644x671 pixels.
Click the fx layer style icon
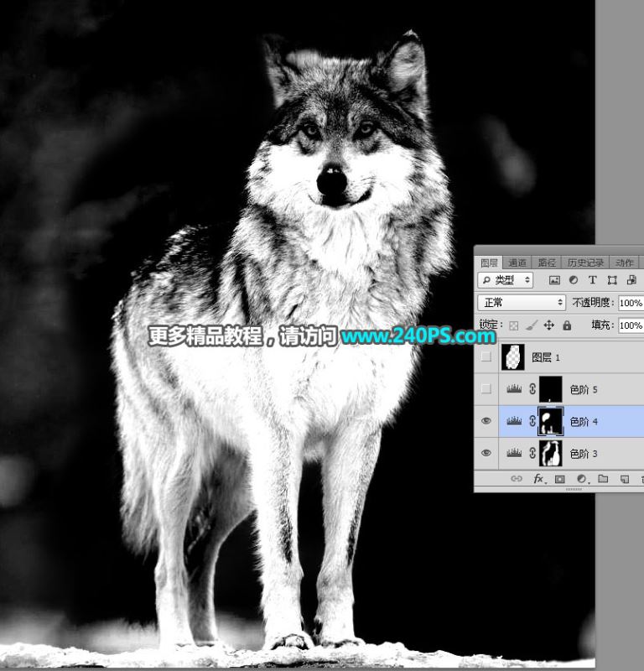point(539,480)
